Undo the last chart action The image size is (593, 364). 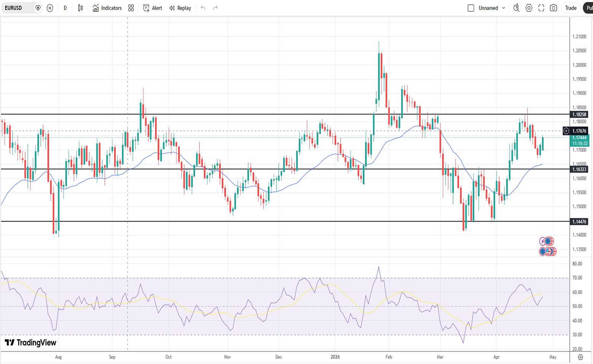(203, 8)
